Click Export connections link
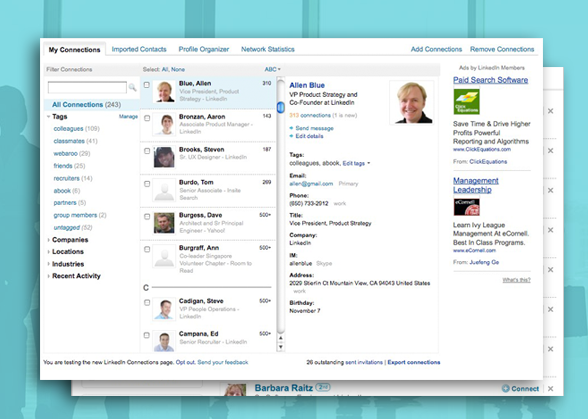Image resolution: width=588 pixels, height=419 pixels. click(x=414, y=362)
